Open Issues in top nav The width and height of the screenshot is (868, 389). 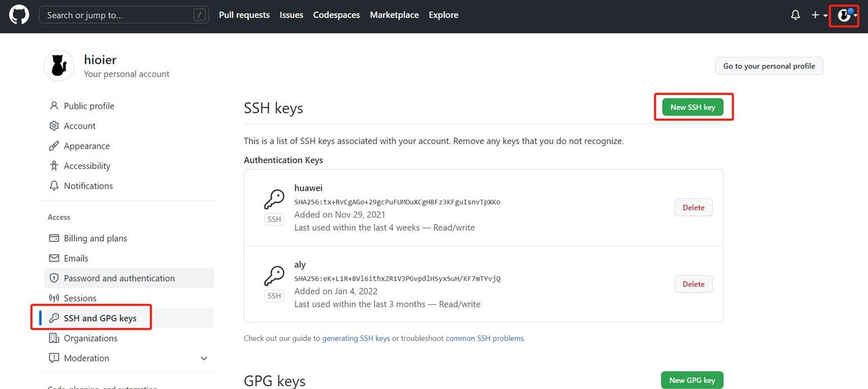pos(292,15)
